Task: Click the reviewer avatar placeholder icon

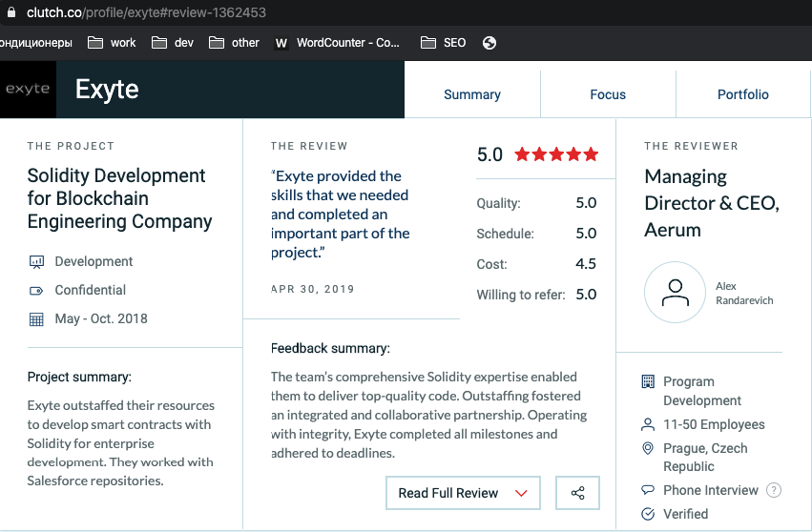Action: pyautogui.click(x=675, y=293)
